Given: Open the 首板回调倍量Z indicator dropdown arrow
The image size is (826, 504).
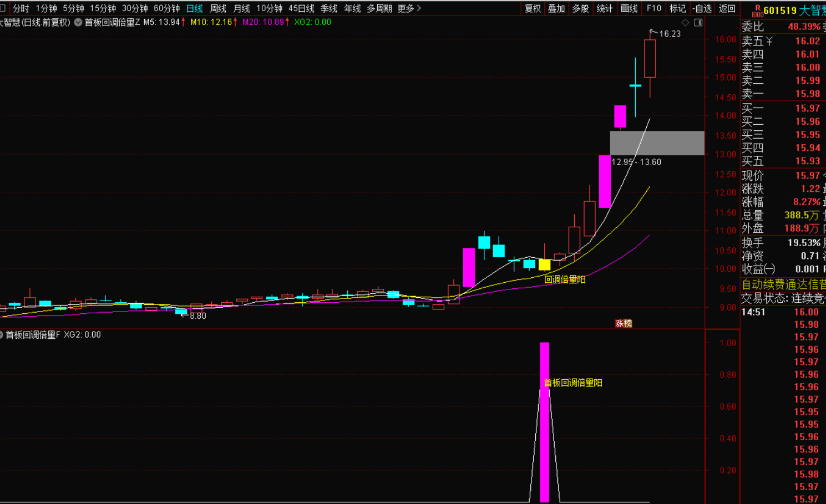Looking at the screenshot, I should 78,23.
